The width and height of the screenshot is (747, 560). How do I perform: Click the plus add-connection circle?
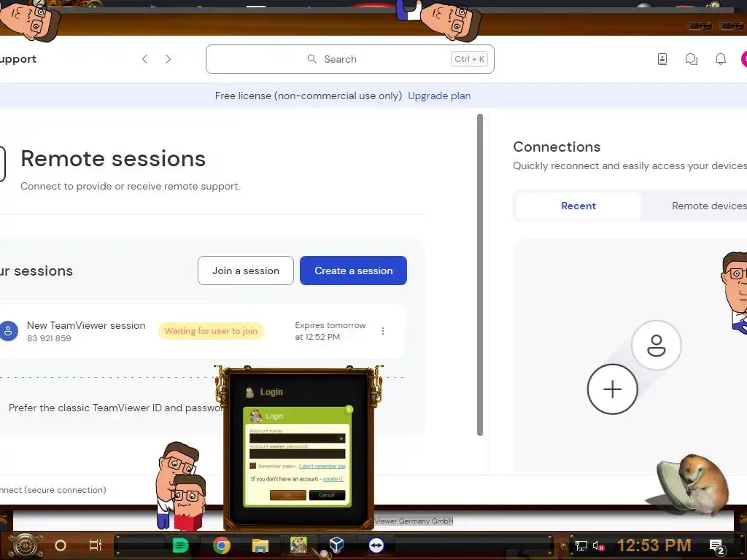(612, 389)
